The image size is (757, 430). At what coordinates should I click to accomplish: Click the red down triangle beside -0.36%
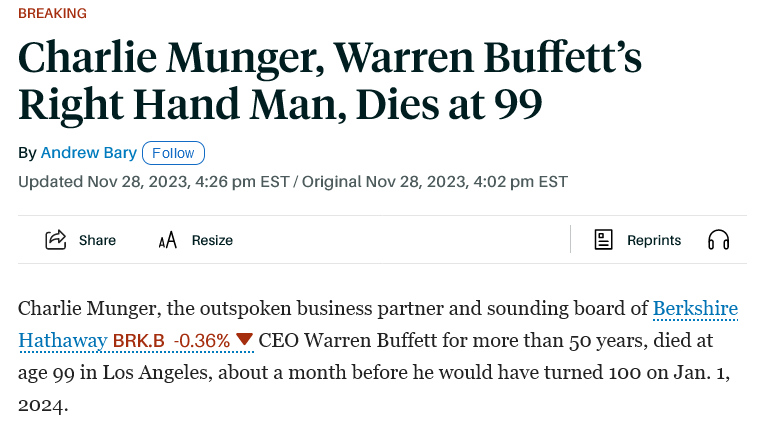click(244, 339)
